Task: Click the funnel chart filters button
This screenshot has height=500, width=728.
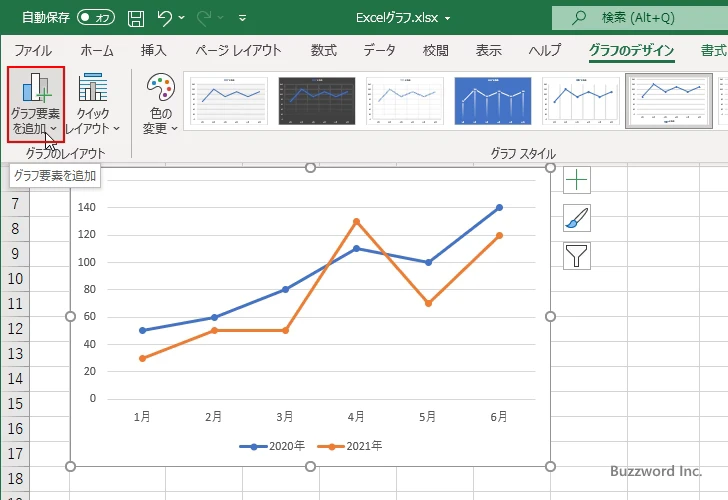Action: click(x=577, y=256)
